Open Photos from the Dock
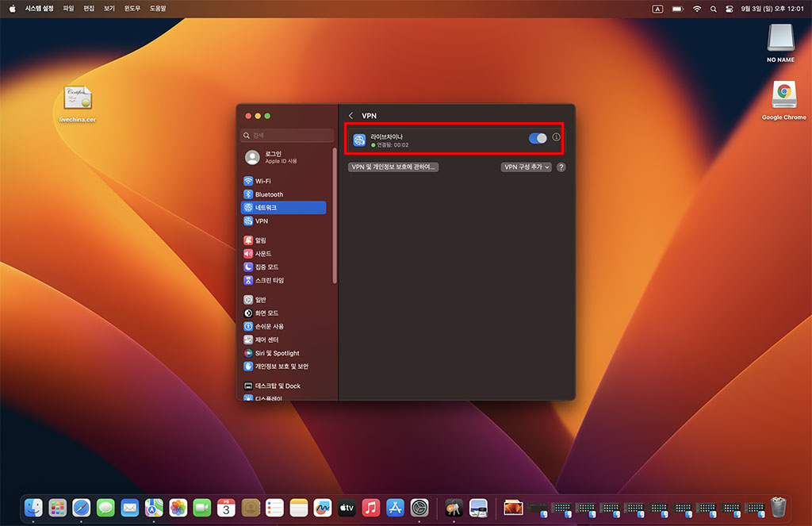 [x=178, y=508]
